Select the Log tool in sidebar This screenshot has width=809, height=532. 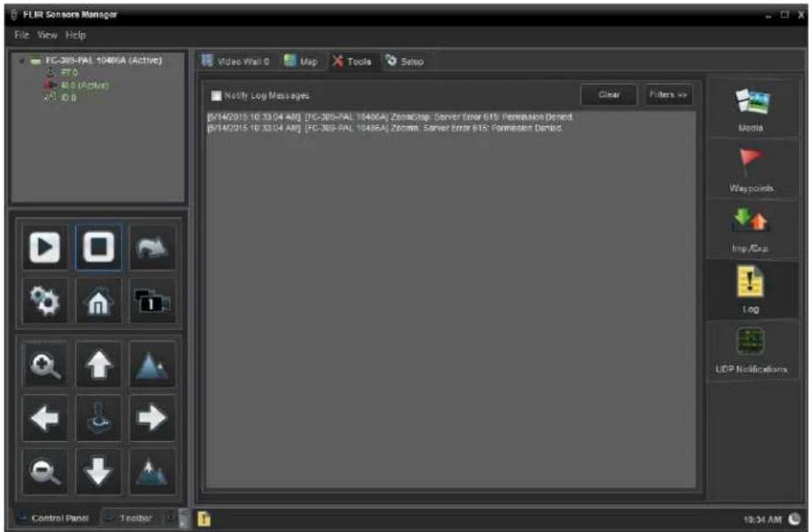(x=751, y=290)
